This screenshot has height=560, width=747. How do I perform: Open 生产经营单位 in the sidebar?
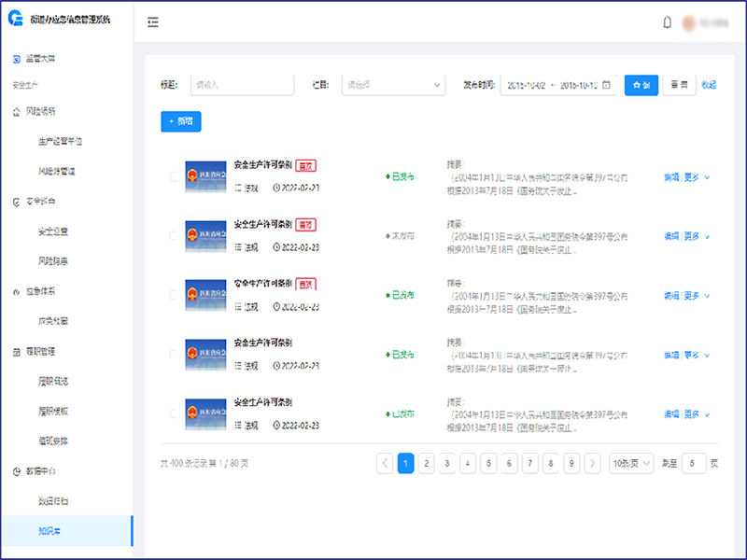click(60, 142)
